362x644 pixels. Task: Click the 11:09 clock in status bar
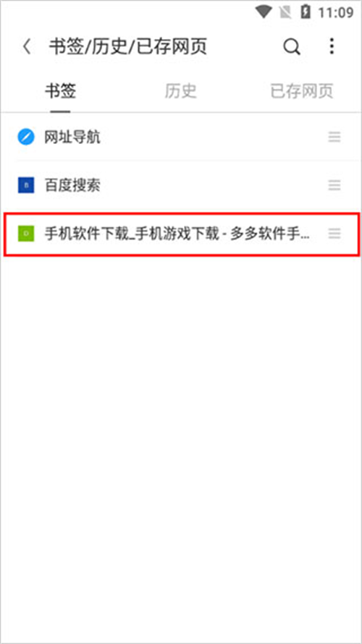point(336,12)
